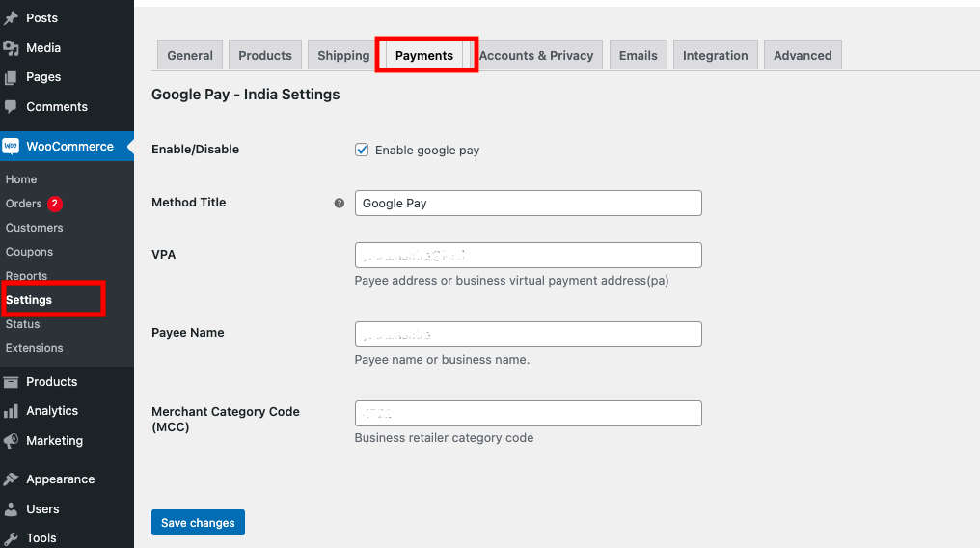Switch to the Products settings tab

click(x=265, y=56)
